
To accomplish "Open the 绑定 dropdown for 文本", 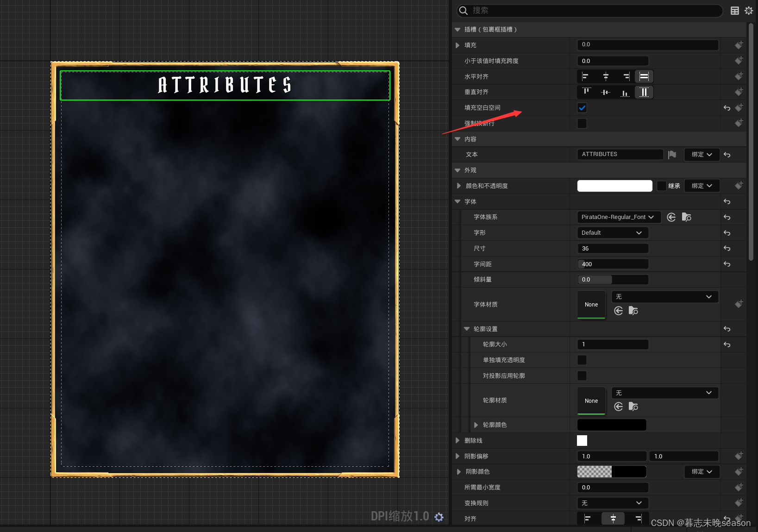I will 702,155.
